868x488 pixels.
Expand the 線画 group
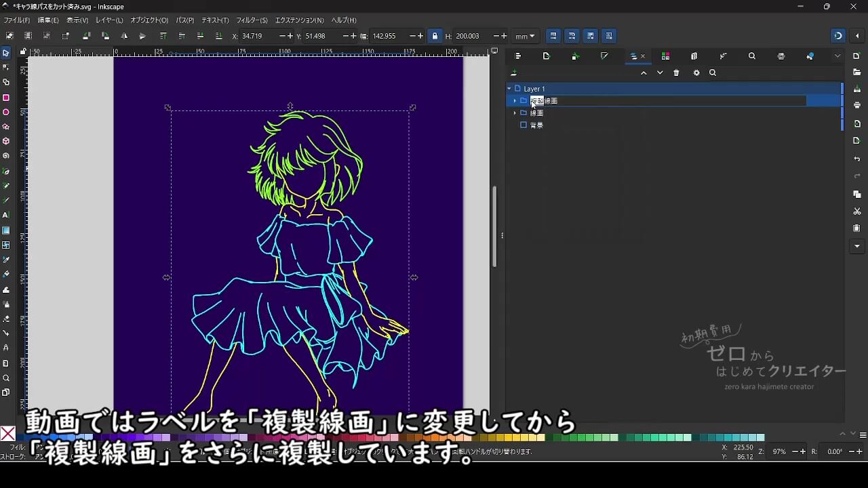[x=515, y=113]
